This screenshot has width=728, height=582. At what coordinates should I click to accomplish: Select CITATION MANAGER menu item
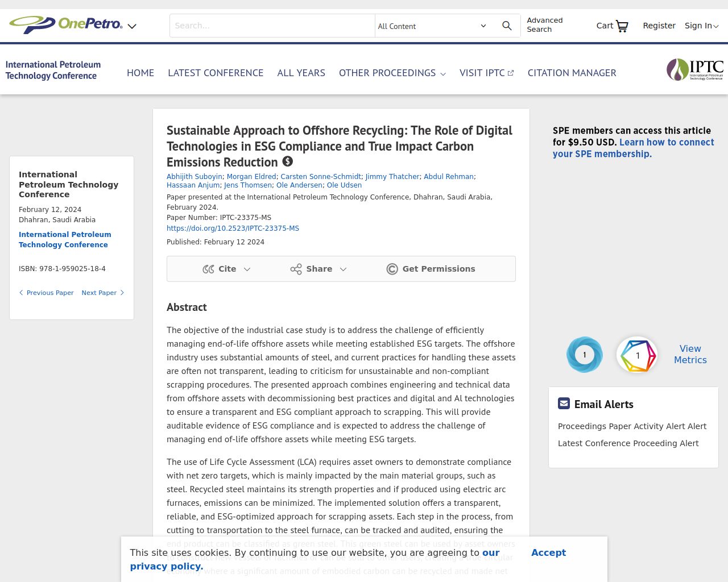point(572,73)
